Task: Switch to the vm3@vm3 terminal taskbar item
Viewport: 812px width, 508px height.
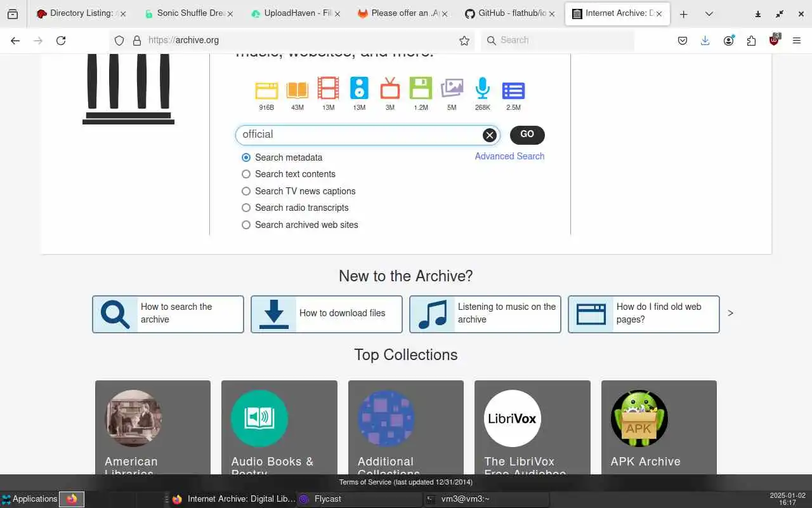Action: (x=486, y=499)
